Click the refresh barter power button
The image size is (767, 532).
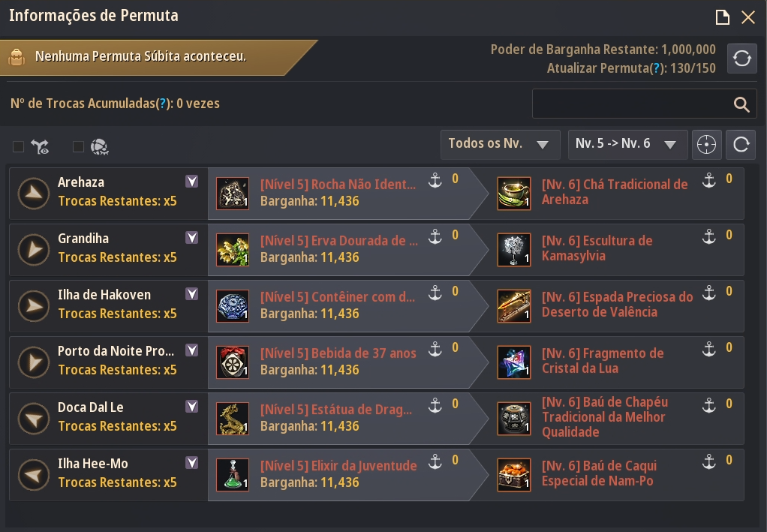(741, 59)
